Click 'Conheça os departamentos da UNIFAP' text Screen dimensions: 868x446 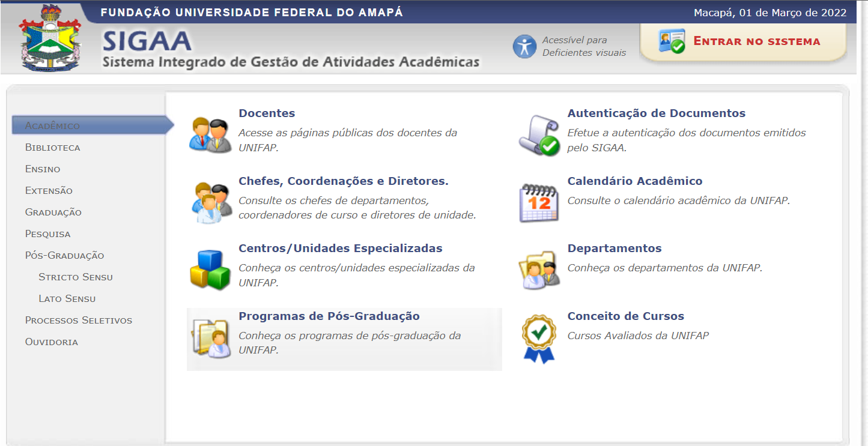pos(665,268)
